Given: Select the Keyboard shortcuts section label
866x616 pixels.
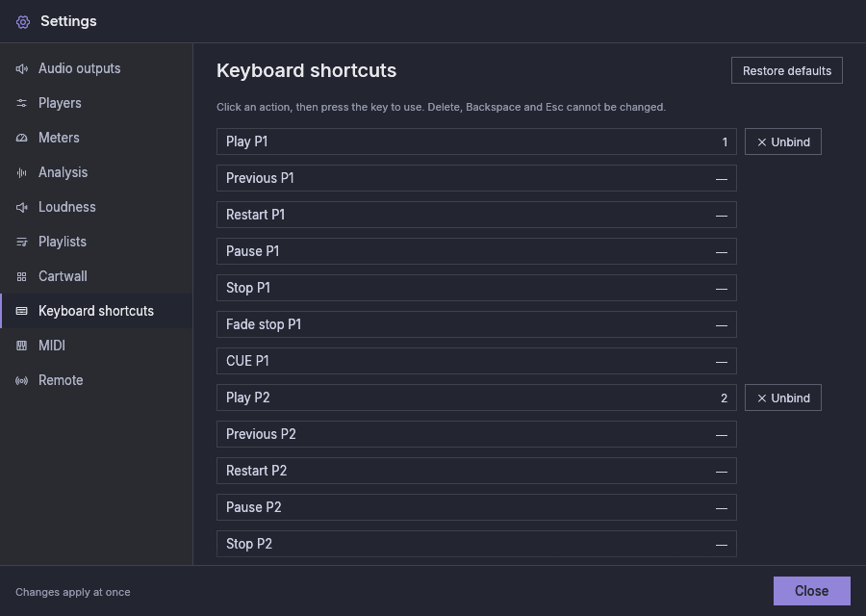Looking at the screenshot, I should 96,311.
